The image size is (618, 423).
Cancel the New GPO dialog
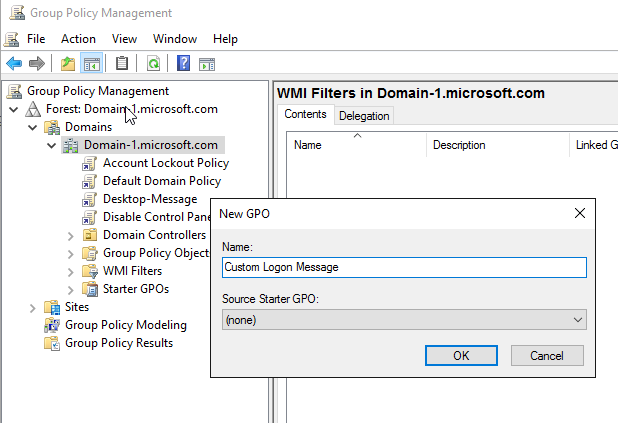[x=547, y=356]
